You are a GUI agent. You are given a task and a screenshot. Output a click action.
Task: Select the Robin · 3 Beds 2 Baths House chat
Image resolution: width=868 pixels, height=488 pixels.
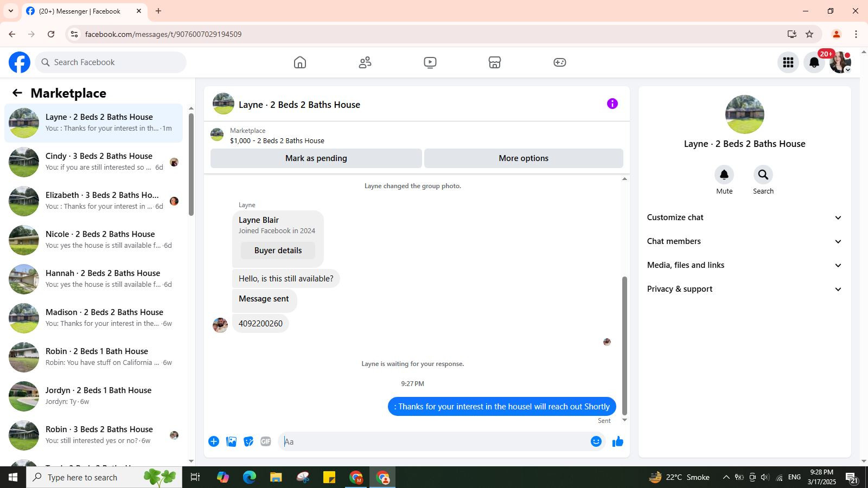(93, 435)
